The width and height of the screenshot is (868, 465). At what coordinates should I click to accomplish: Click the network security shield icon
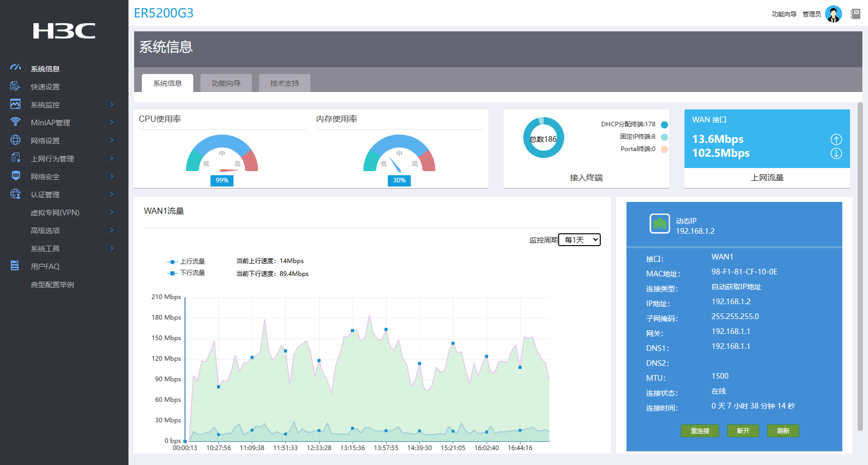pos(15,176)
